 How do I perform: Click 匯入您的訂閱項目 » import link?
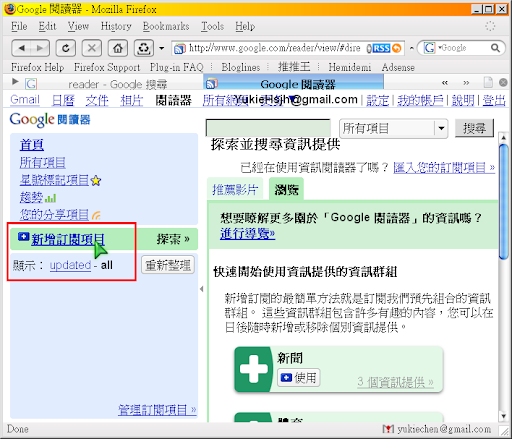coord(444,167)
